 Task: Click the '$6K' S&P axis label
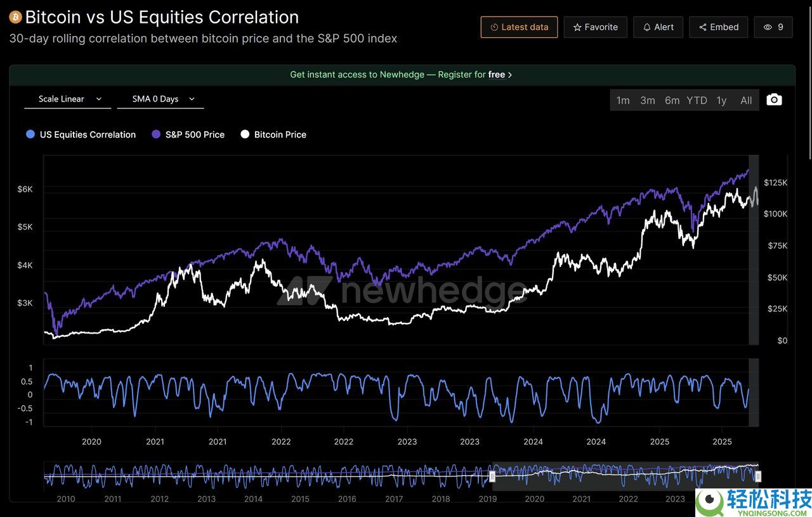point(25,189)
